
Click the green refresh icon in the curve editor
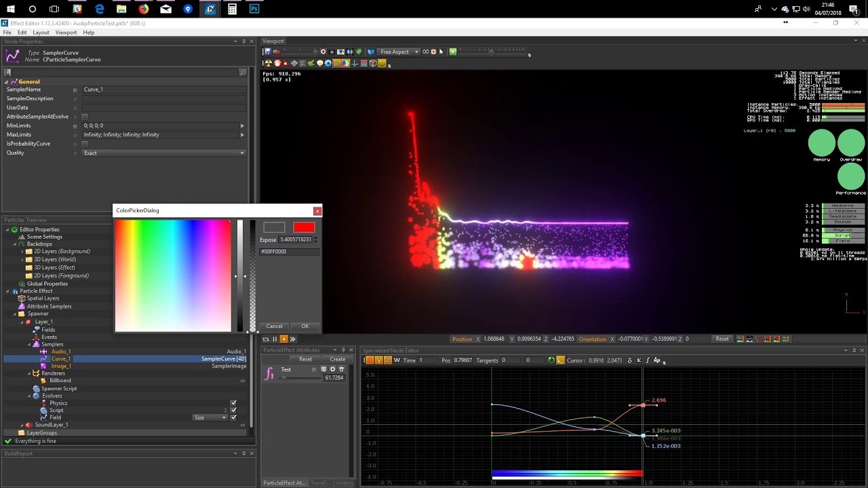(x=550, y=360)
